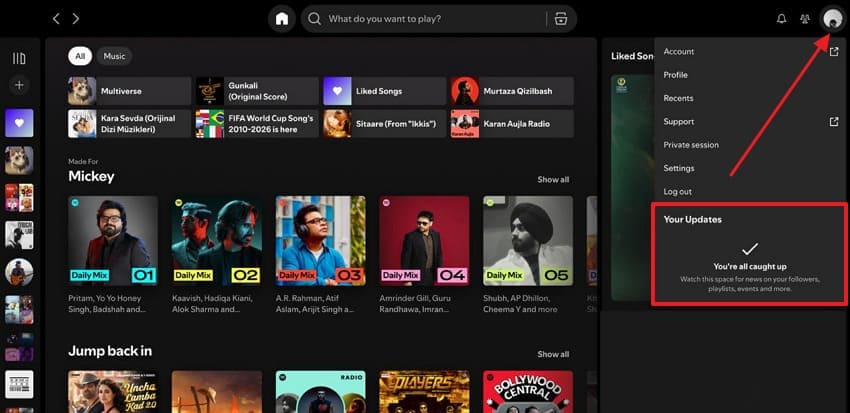850x413 pixels.
Task: Click external link icon beside Support
Action: pos(834,121)
